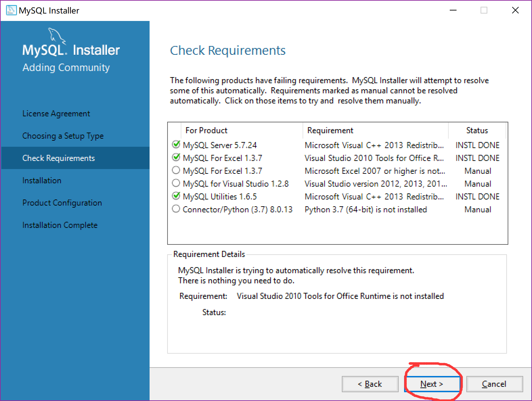Image resolution: width=532 pixels, height=401 pixels.
Task: Click the MySQL for Visual Studio 1.2.8 product name
Action: pyautogui.click(x=236, y=184)
